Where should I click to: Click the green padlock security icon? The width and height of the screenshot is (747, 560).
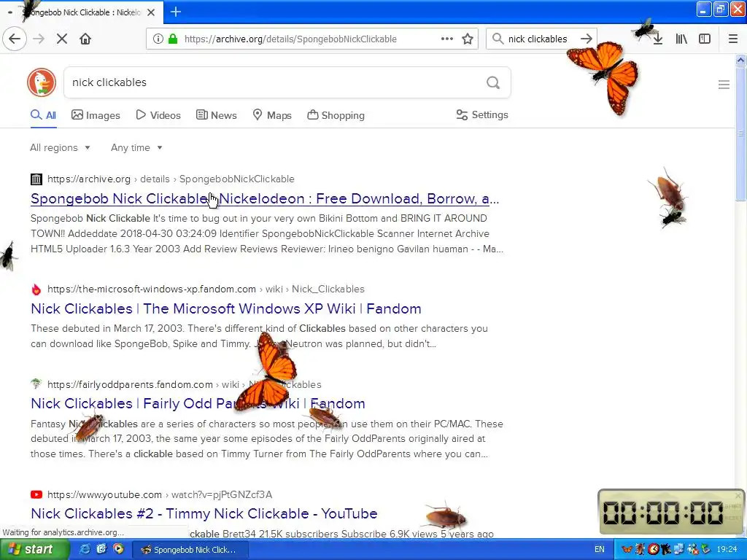click(x=172, y=39)
